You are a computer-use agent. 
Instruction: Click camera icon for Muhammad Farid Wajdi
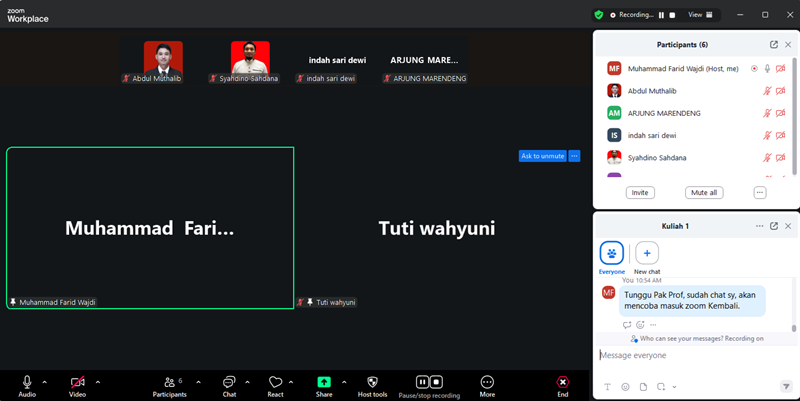click(x=780, y=68)
